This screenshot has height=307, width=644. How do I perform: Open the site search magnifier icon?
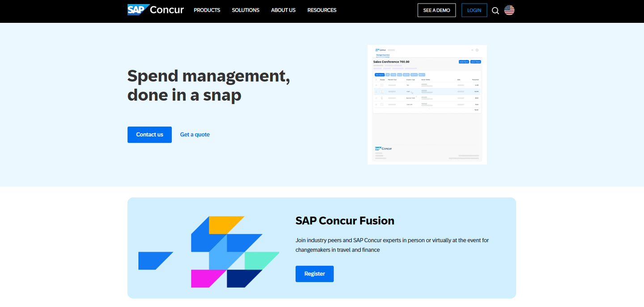tap(495, 10)
